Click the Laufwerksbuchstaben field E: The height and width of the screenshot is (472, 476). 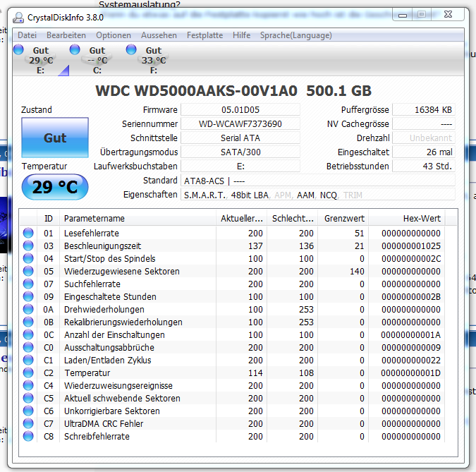pos(240,166)
